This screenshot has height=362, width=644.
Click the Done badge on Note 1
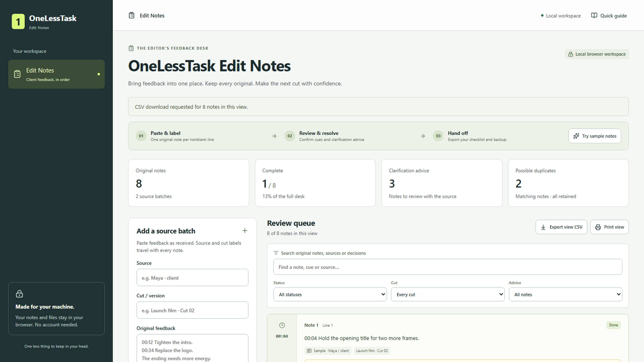(x=613, y=325)
